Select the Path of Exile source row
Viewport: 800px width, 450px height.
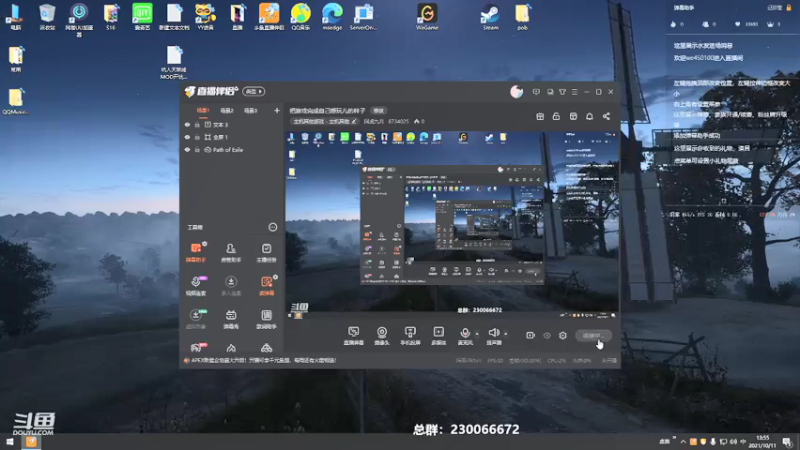click(232, 150)
